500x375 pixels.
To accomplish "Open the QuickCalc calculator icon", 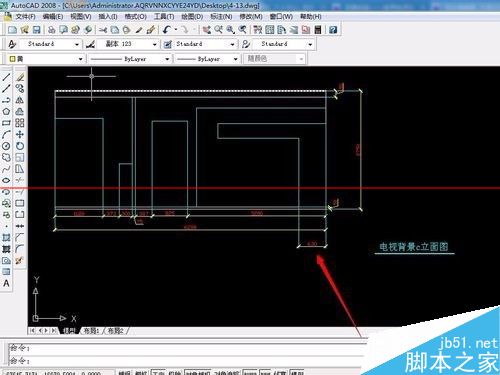I will tap(318, 30).
